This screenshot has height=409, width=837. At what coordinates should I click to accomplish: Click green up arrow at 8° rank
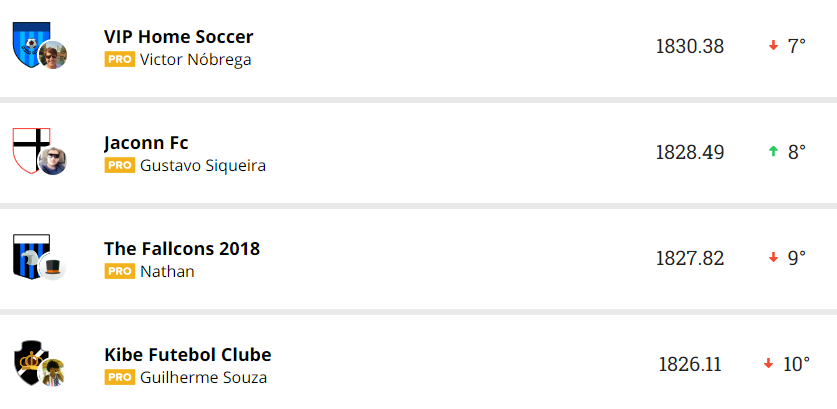773,152
